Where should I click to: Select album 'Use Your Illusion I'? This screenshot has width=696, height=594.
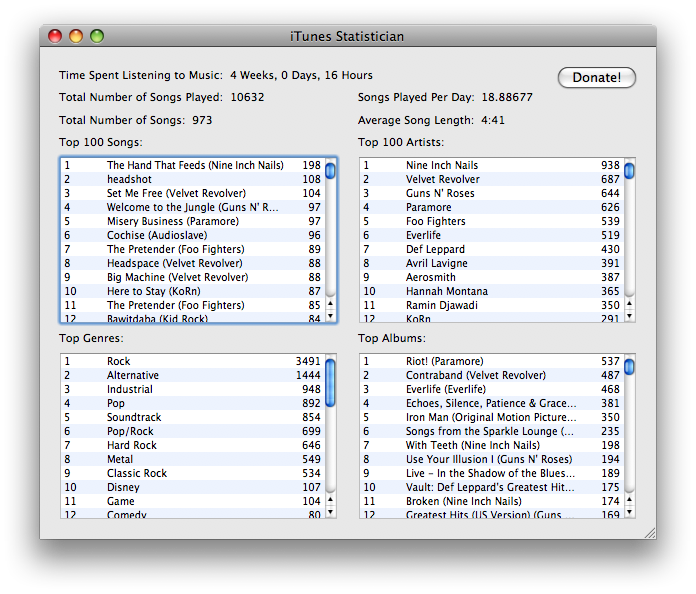pos(492,459)
